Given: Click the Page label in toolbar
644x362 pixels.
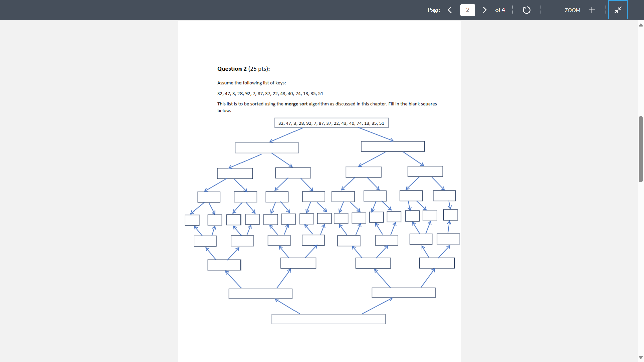Looking at the screenshot, I should pos(433,10).
